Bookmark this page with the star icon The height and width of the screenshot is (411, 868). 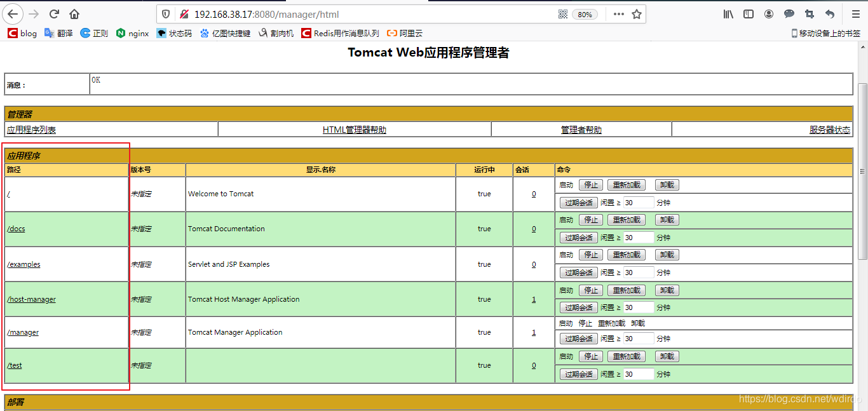(x=637, y=14)
